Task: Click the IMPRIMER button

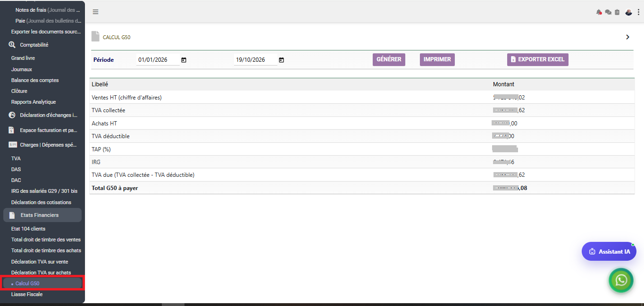Action: [437, 59]
